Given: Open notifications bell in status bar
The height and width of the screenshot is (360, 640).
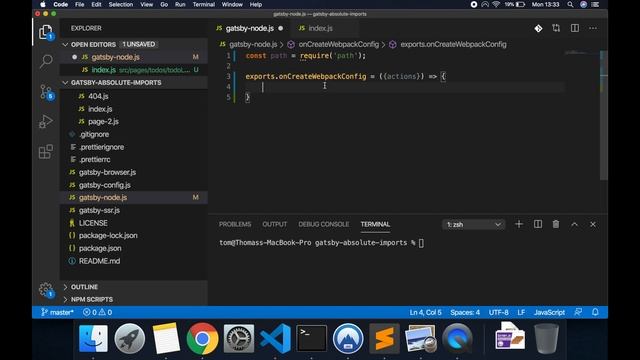Looking at the screenshot, I should tap(595, 312).
